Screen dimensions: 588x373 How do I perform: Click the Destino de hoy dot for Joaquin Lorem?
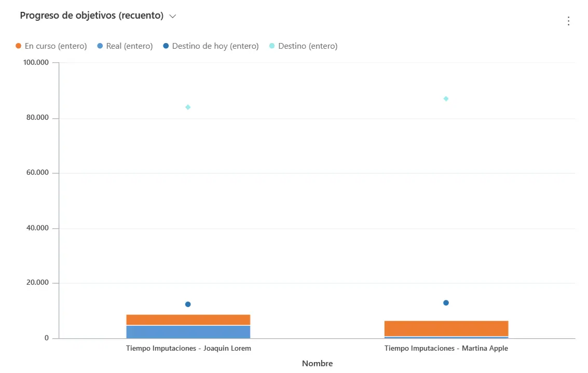[188, 305]
